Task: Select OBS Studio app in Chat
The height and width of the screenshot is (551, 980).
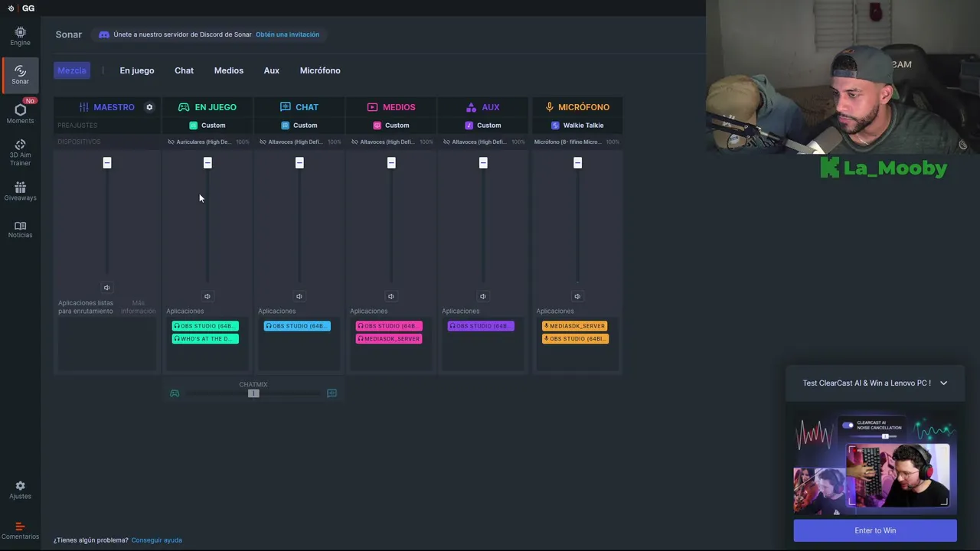Action: [297, 326]
